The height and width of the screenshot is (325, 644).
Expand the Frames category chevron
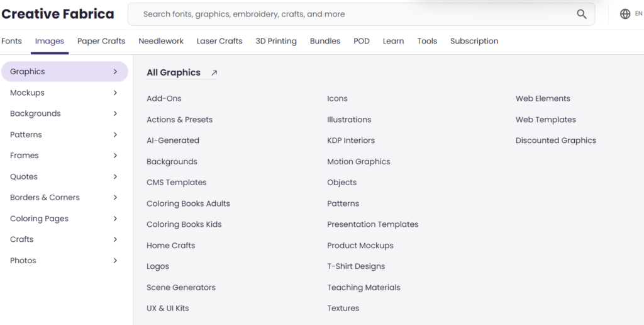tap(116, 156)
